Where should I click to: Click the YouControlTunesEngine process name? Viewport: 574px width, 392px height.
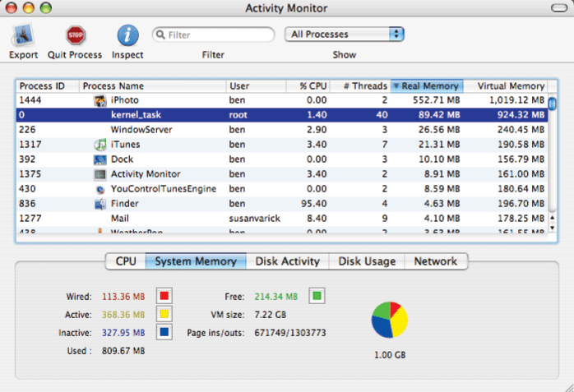[x=164, y=189]
